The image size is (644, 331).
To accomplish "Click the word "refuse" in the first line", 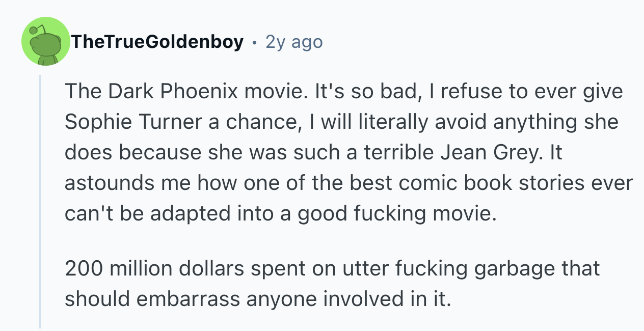I will click(x=464, y=92).
